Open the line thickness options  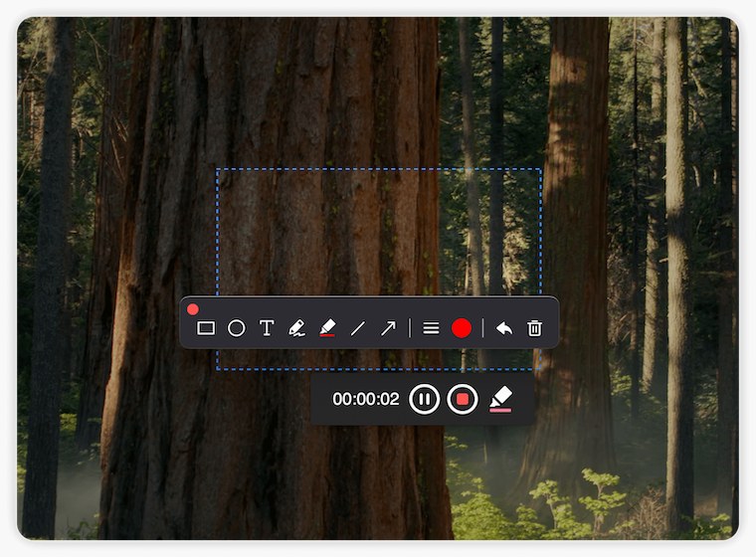431,328
